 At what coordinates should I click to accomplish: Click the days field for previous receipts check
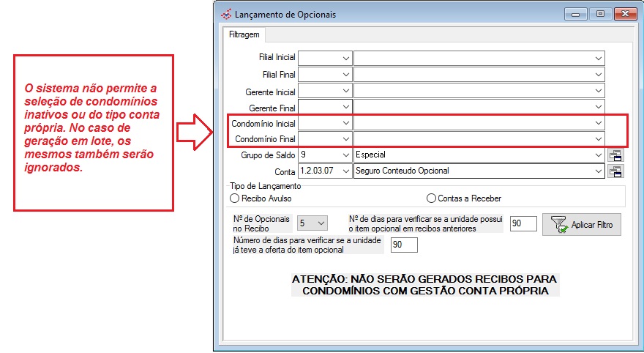coord(523,223)
